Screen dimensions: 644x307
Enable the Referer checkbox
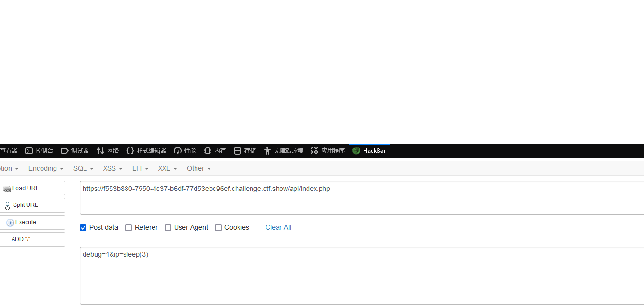click(x=128, y=228)
